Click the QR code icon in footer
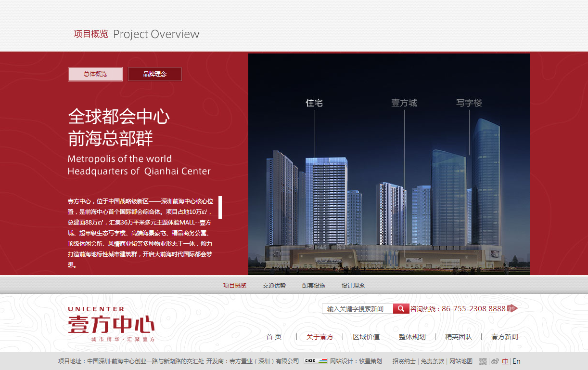The height and width of the screenshot is (370, 588). tap(482, 361)
